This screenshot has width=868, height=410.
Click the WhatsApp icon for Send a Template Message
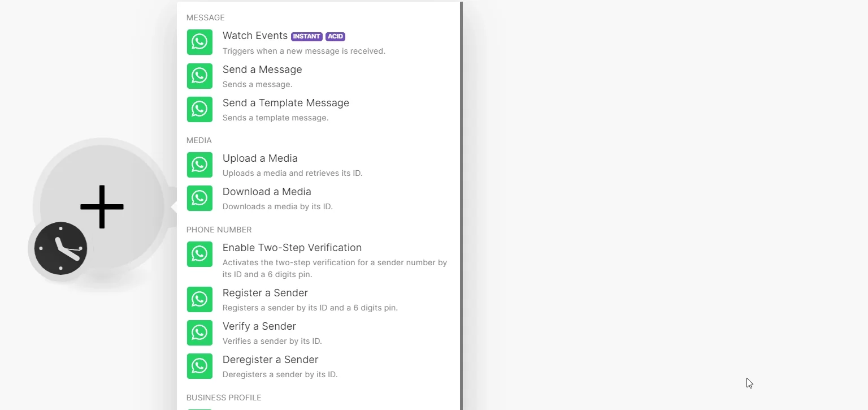click(x=199, y=109)
